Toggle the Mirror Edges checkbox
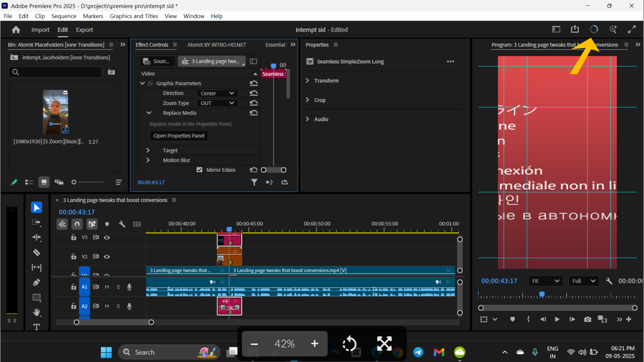 [199, 170]
